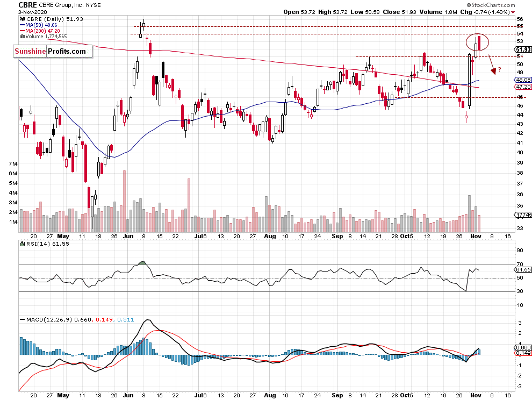
Task: Click the red 47.20 MA tag on price axis
Action: pyautogui.click(x=523, y=87)
